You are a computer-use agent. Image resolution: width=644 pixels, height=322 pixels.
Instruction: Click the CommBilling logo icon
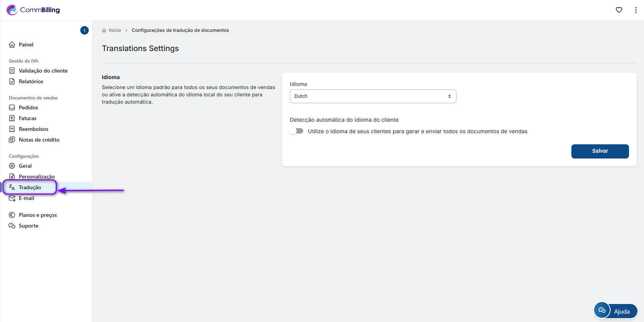coord(12,10)
